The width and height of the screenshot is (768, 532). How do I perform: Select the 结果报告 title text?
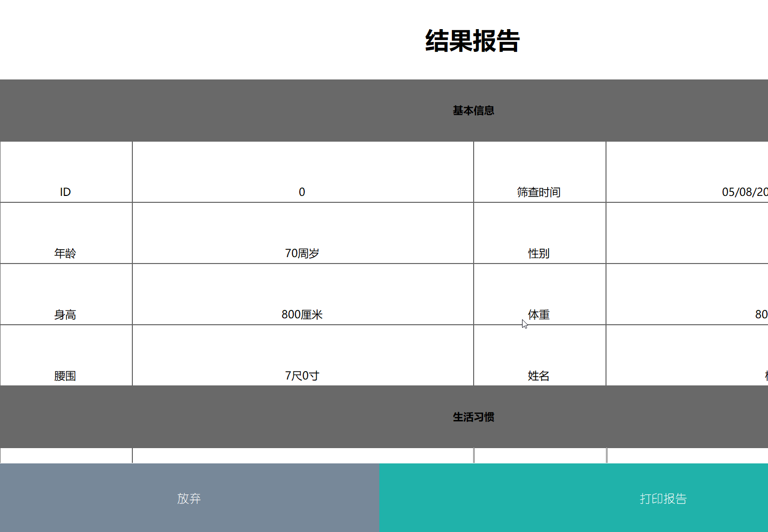point(473,41)
